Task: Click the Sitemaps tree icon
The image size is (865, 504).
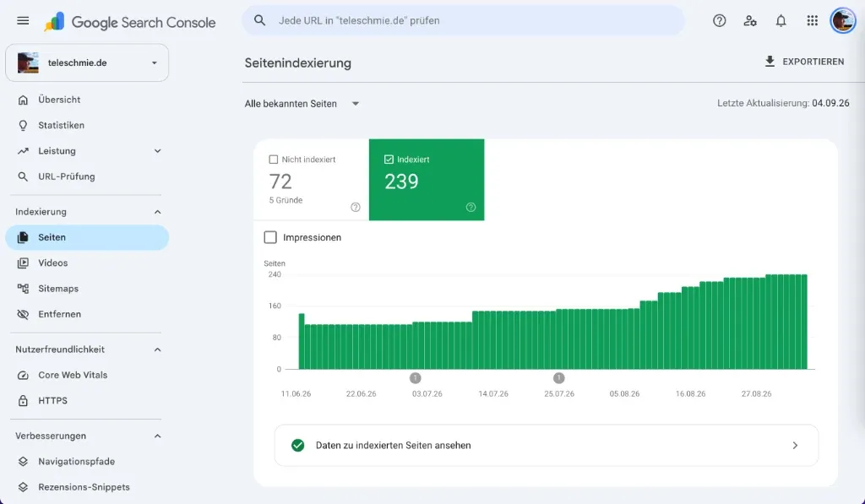Action: click(23, 289)
